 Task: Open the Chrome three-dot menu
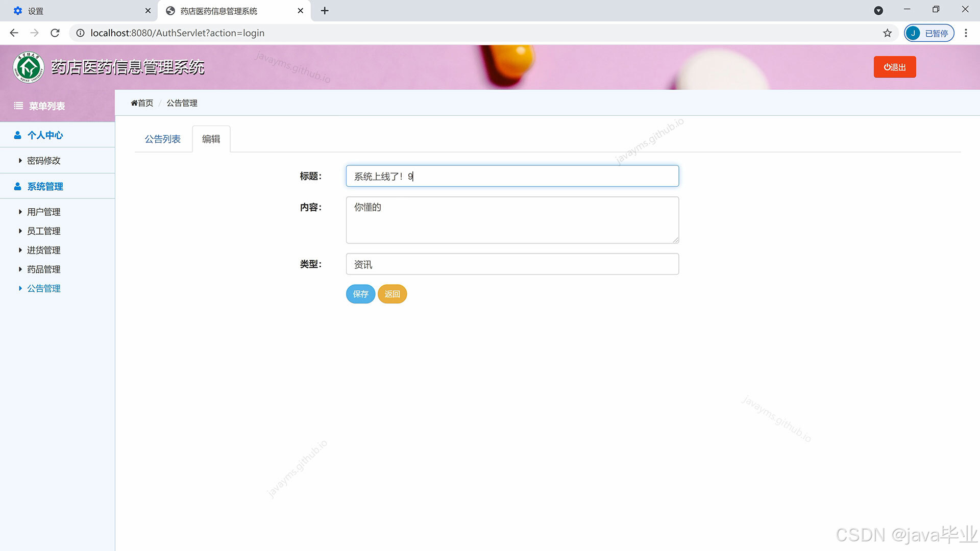(966, 33)
